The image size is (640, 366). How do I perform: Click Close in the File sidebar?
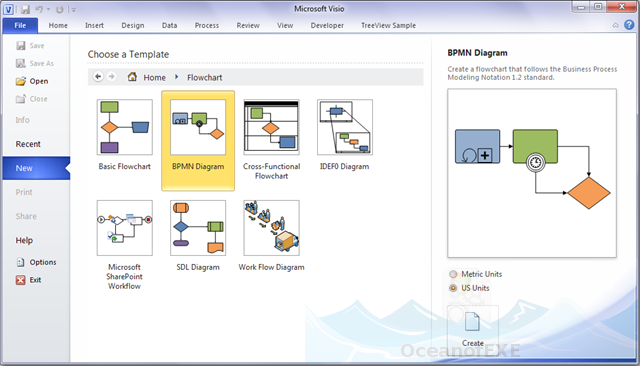(x=31, y=99)
